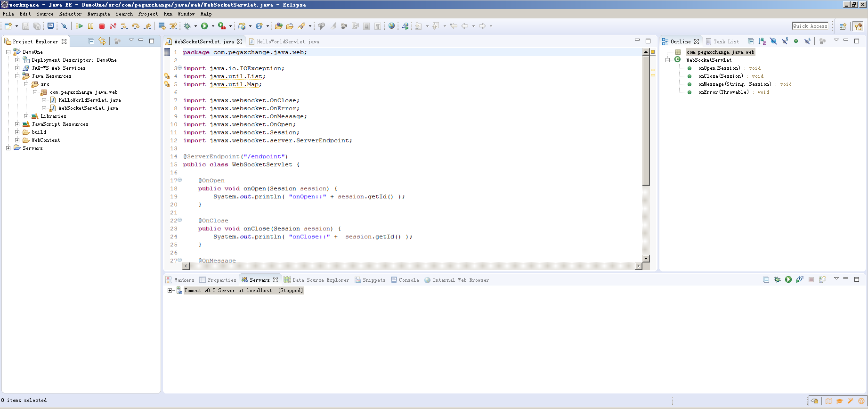Toggle Hide Fields in Outline view

click(x=773, y=41)
